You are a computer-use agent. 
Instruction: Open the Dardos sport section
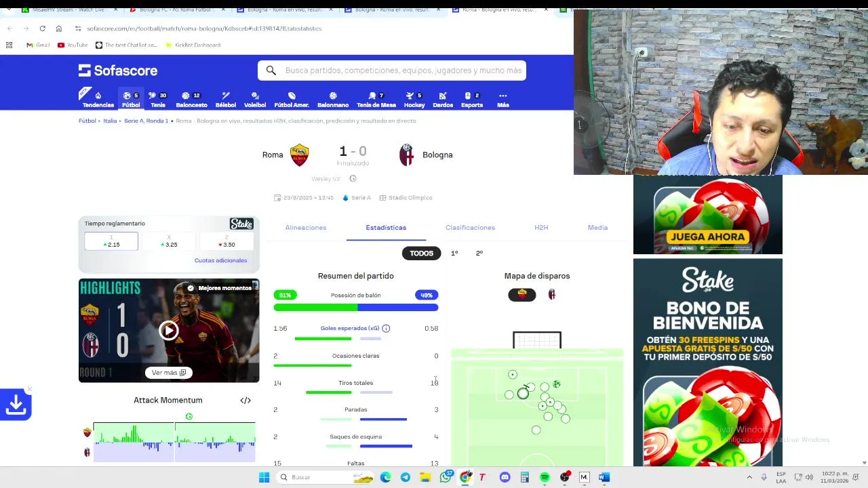[x=443, y=100]
